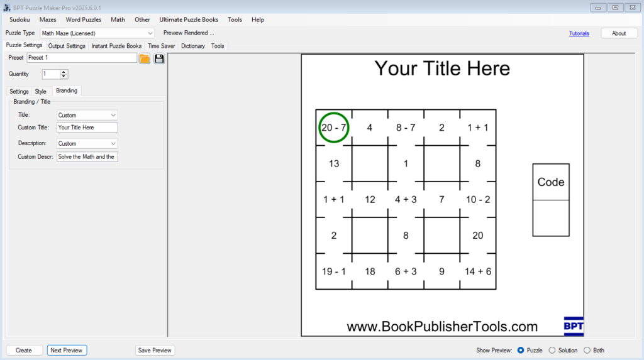Decrease Quantity with the down arrow
This screenshot has height=360, width=644.
(x=64, y=77)
